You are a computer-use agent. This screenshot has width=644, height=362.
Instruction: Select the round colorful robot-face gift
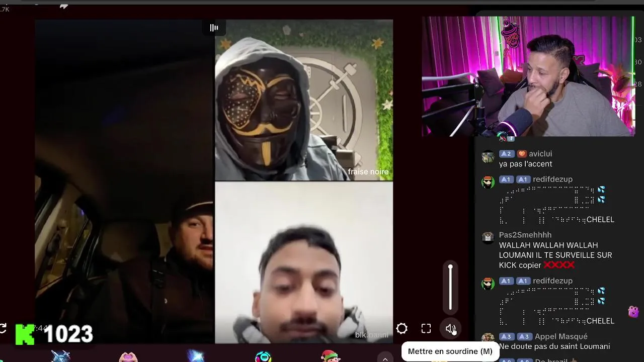point(263,356)
